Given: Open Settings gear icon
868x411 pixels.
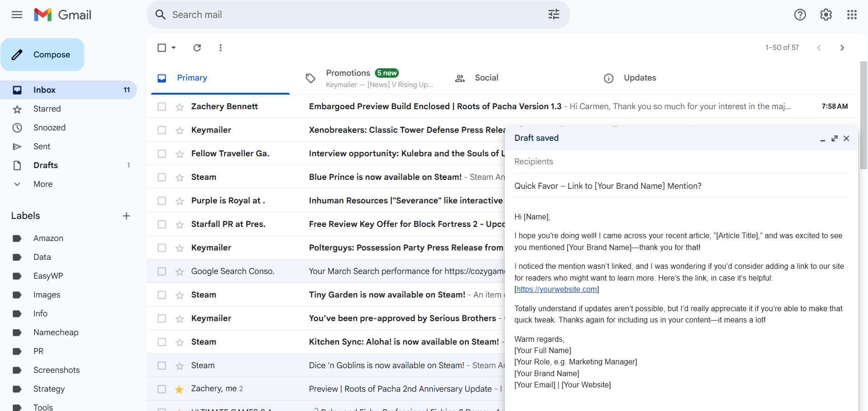Looking at the screenshot, I should [x=826, y=15].
